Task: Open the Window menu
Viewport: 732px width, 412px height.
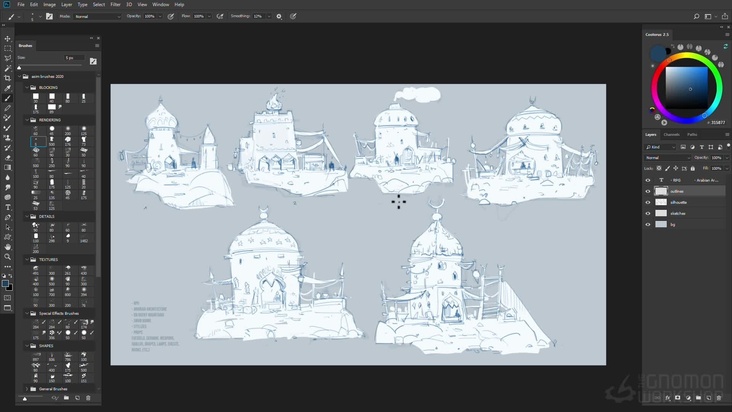Action: (161, 5)
